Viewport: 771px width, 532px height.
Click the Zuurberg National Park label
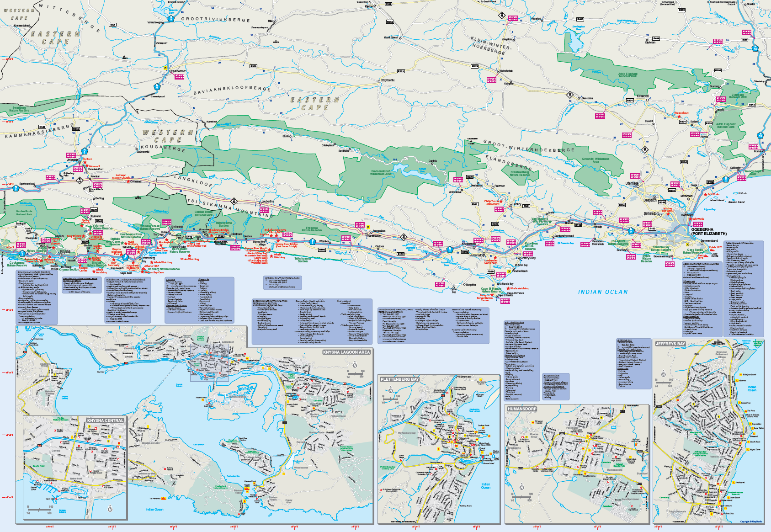coord(738,96)
